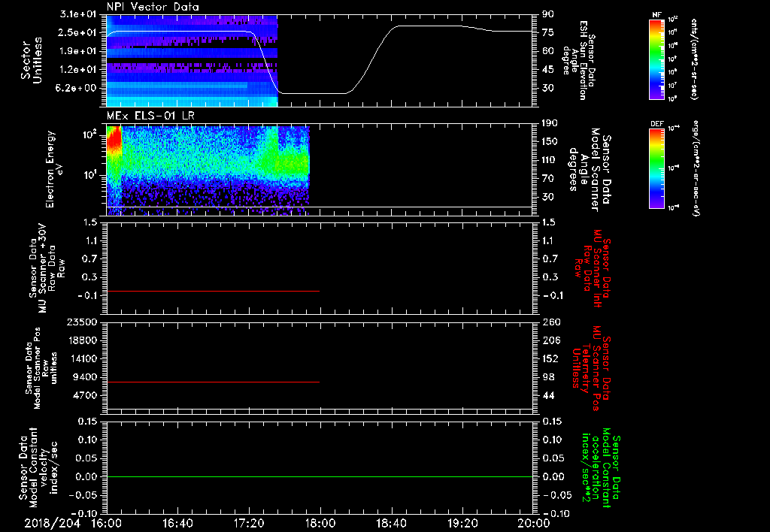Viewport: 770px width, 532px height.
Task: Click the 10¹ electron energy tick label
Action: pyautogui.click(x=91, y=175)
